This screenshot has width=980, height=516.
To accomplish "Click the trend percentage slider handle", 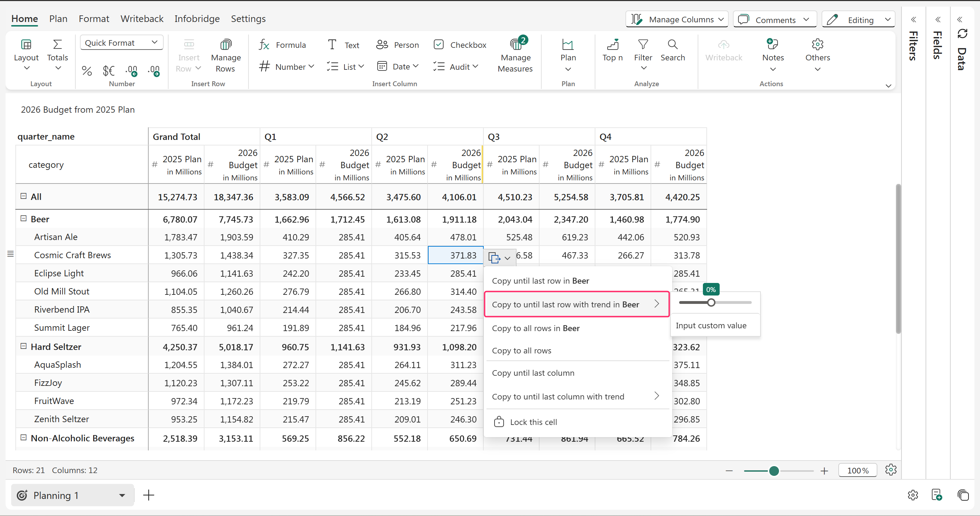I will point(711,303).
